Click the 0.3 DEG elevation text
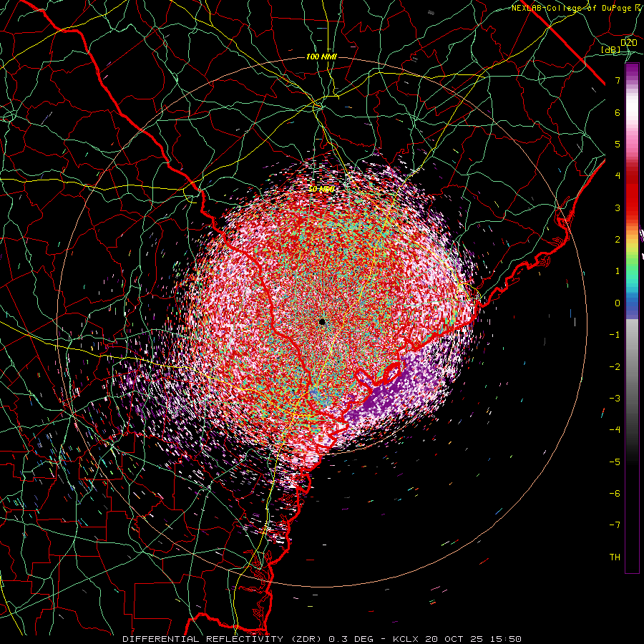 [351, 639]
